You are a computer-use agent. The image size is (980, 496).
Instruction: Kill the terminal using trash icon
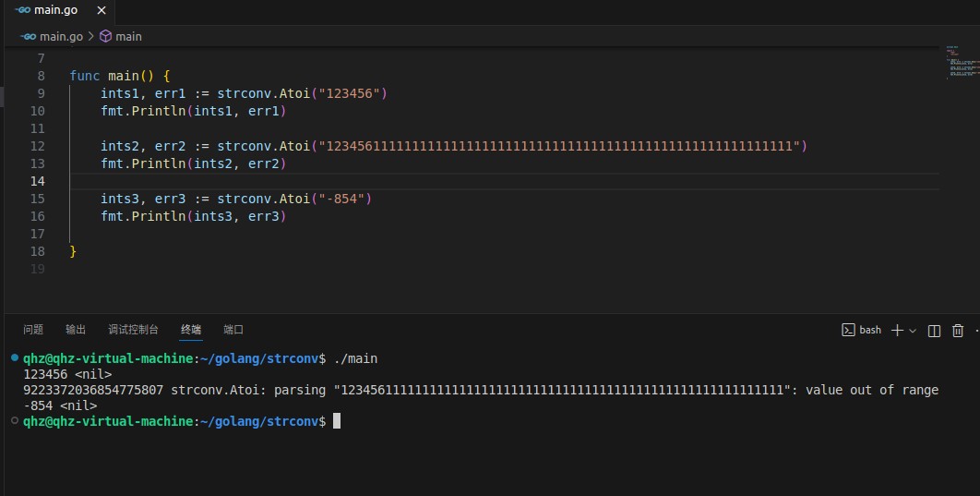tap(958, 331)
